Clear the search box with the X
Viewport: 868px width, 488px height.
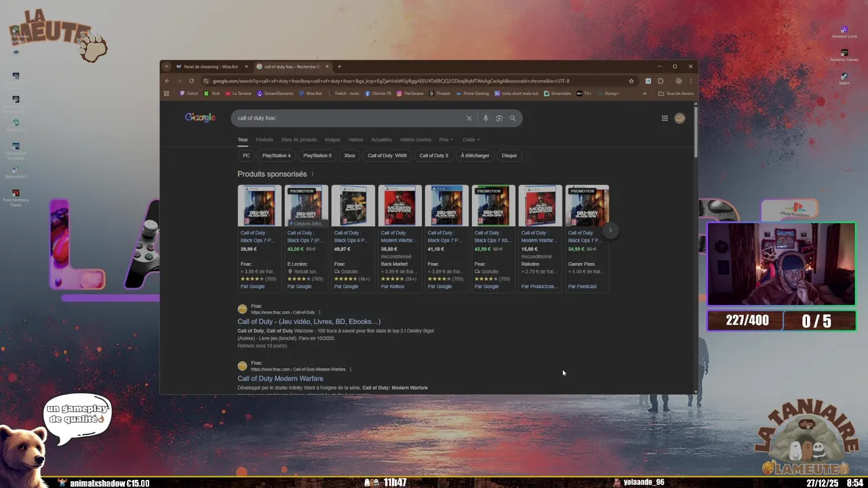469,118
